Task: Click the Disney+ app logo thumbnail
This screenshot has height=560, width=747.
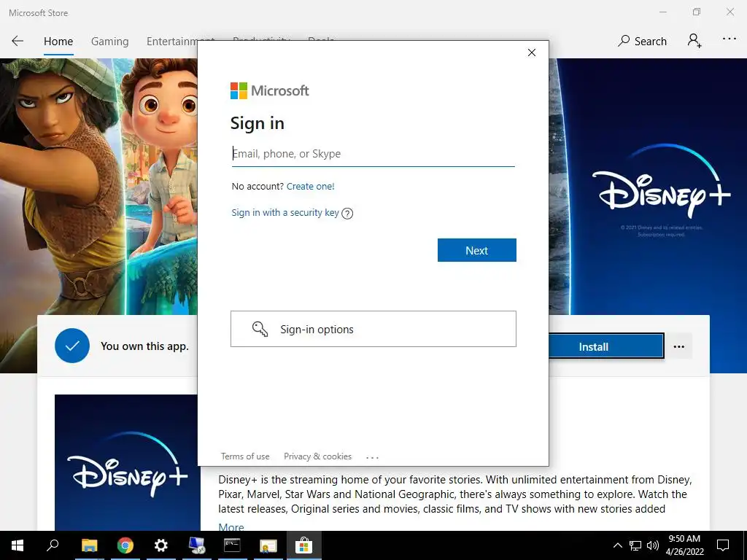Action: [x=127, y=462]
